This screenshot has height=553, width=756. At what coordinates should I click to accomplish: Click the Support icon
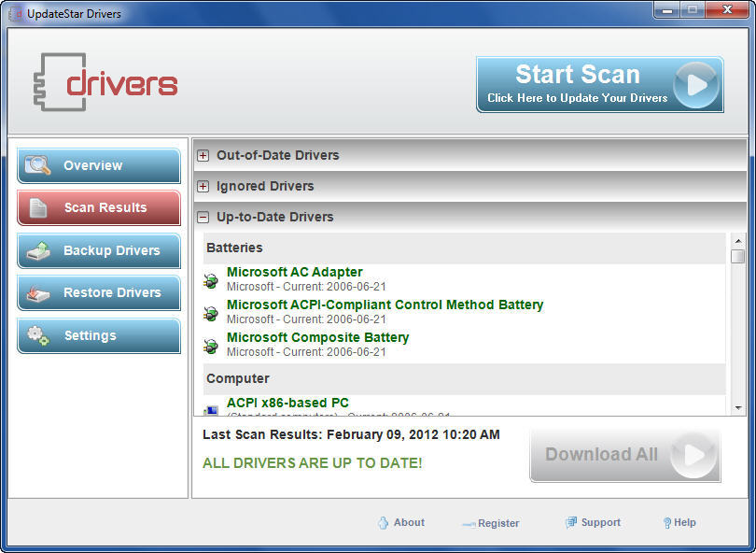(x=571, y=522)
